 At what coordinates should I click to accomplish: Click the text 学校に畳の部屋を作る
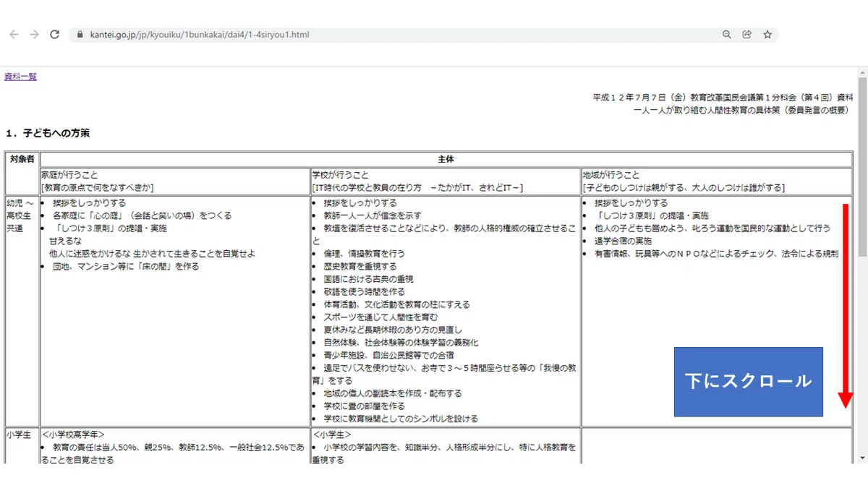[x=365, y=406]
